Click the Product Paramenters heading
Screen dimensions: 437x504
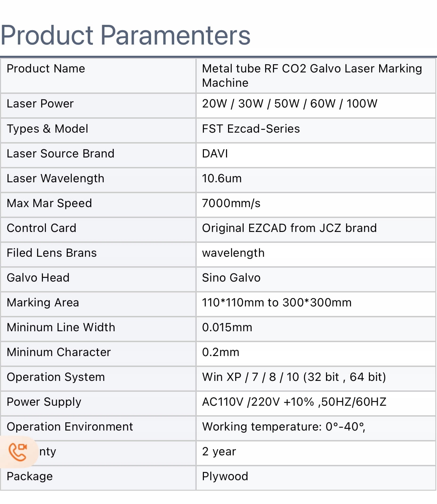125,35
